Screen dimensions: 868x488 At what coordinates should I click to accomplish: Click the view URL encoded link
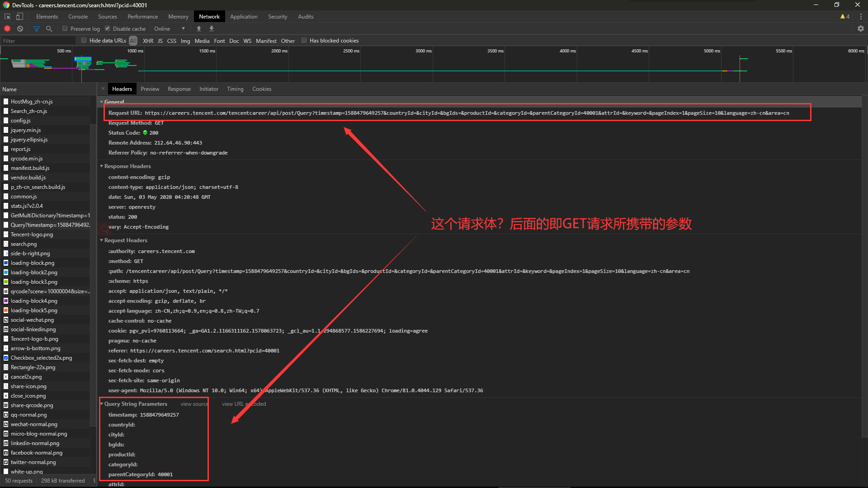pyautogui.click(x=244, y=404)
